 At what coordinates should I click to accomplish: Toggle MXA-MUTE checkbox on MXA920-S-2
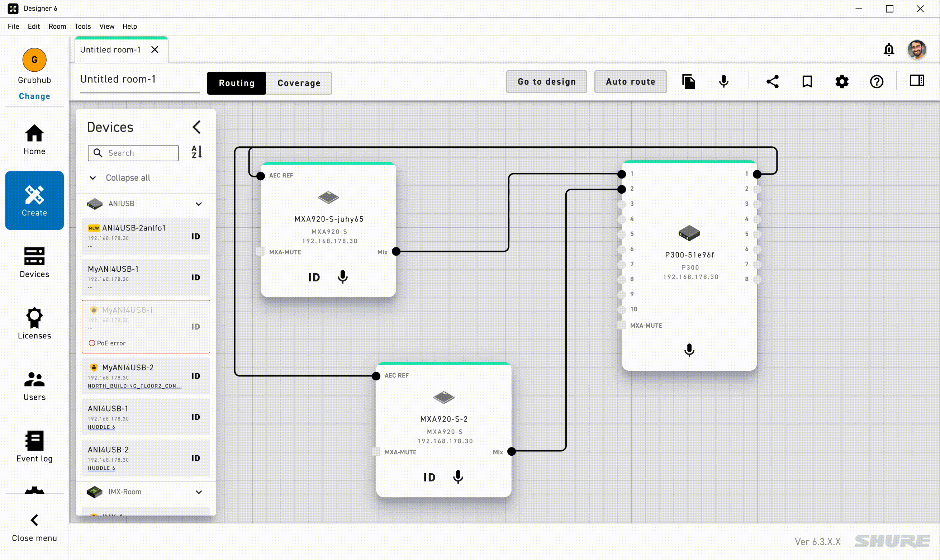coord(376,452)
